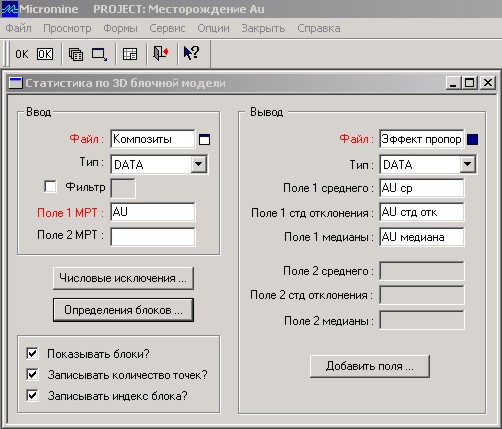Click disabled Поле 2 среднего field
The width and height of the screenshot is (502, 429).
[x=422, y=271]
